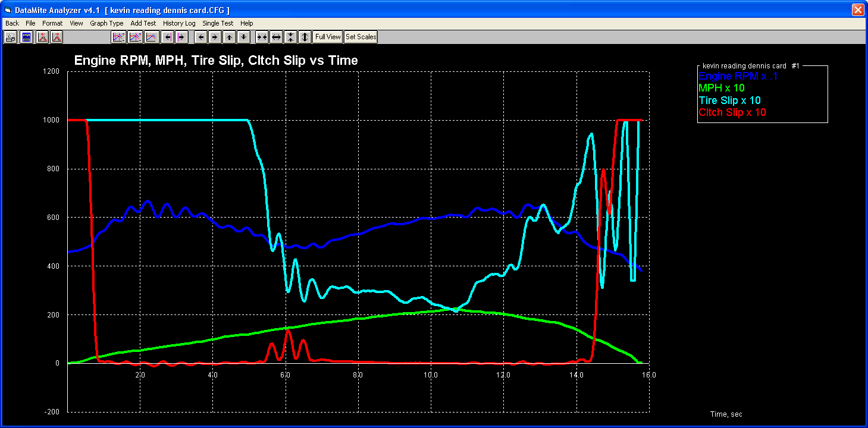Open the Graph Type menu
868x428 pixels.
106,23
